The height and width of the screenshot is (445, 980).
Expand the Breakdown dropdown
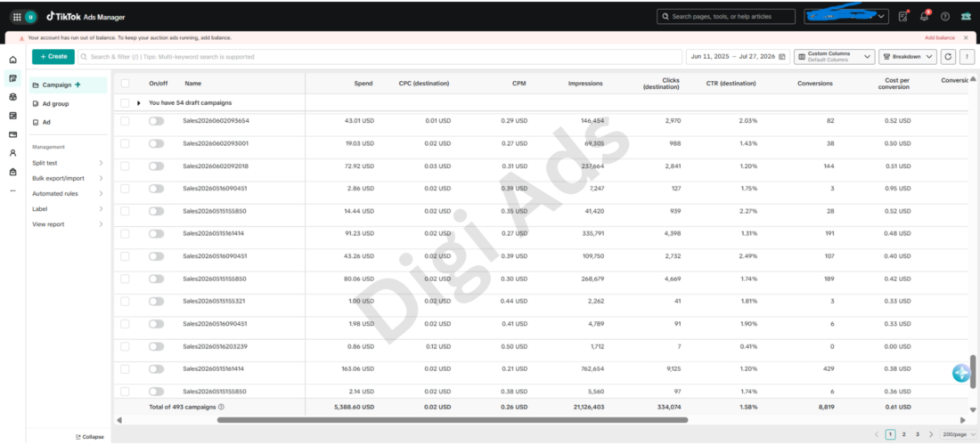[x=908, y=57]
